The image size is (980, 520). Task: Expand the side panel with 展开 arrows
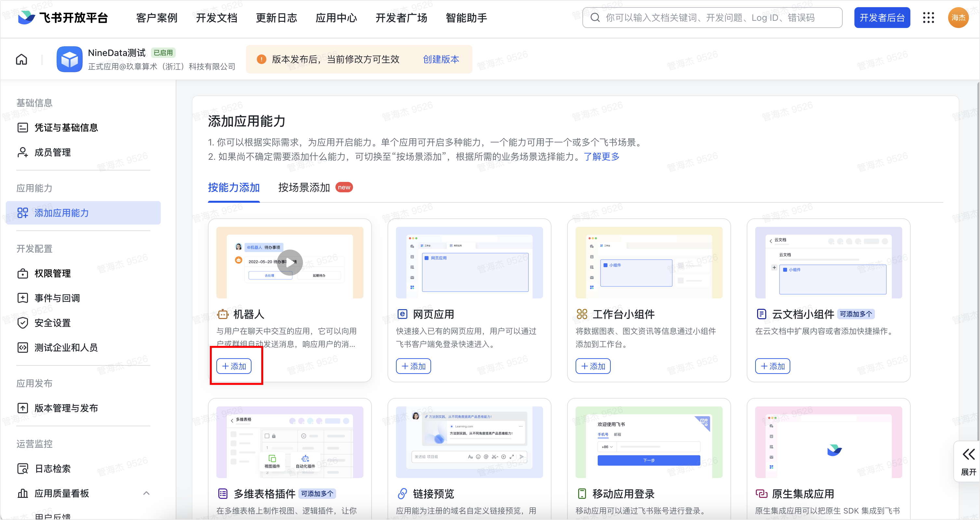(968, 461)
